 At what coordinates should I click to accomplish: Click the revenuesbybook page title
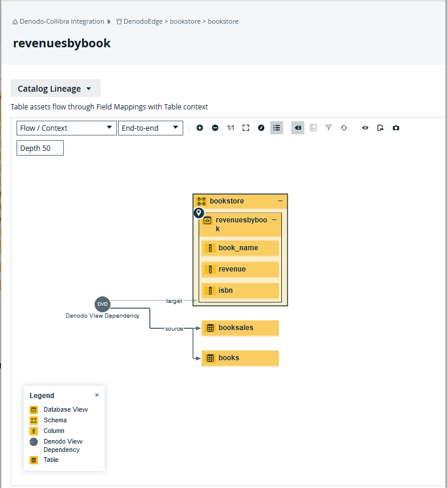tap(62, 43)
